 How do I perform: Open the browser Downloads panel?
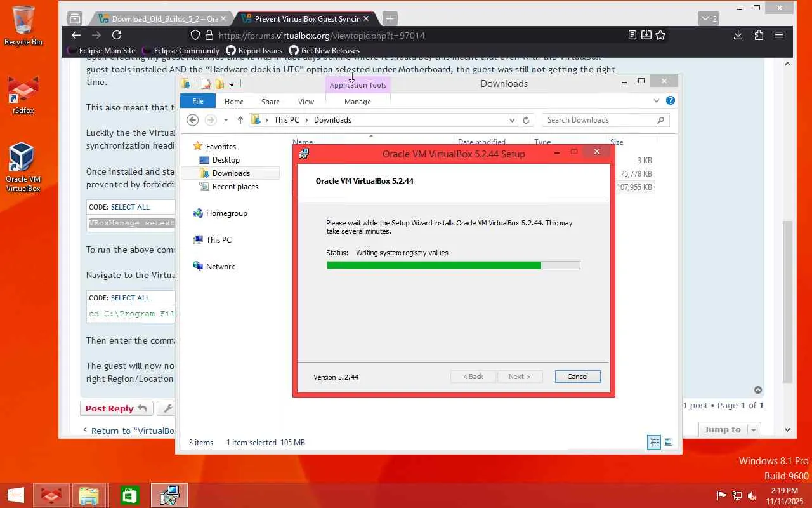pyautogui.click(x=738, y=36)
